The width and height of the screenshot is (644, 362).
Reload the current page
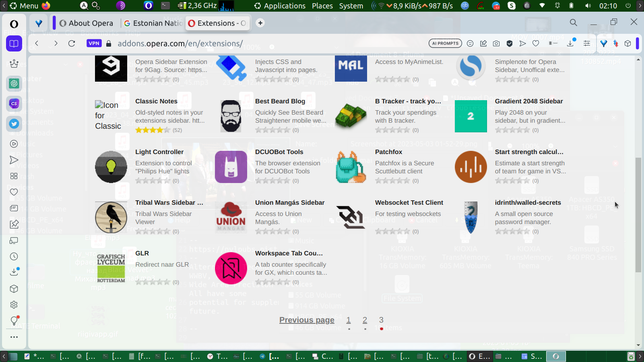(72, 43)
